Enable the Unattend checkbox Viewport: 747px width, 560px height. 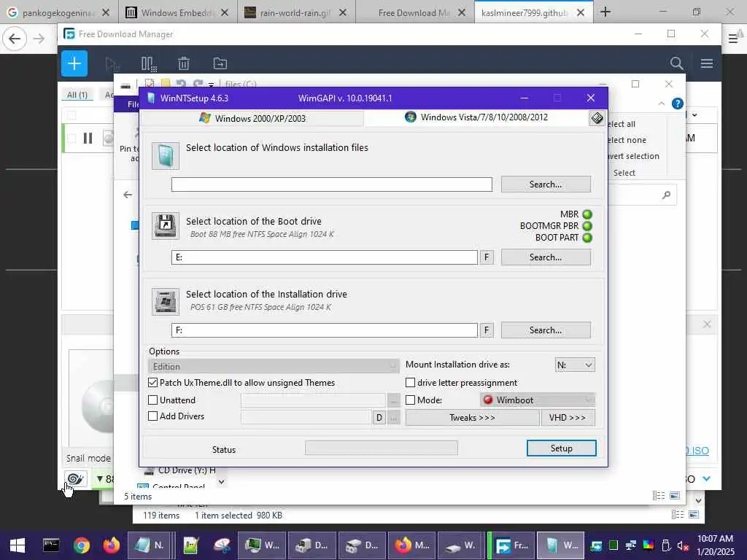pyautogui.click(x=153, y=400)
